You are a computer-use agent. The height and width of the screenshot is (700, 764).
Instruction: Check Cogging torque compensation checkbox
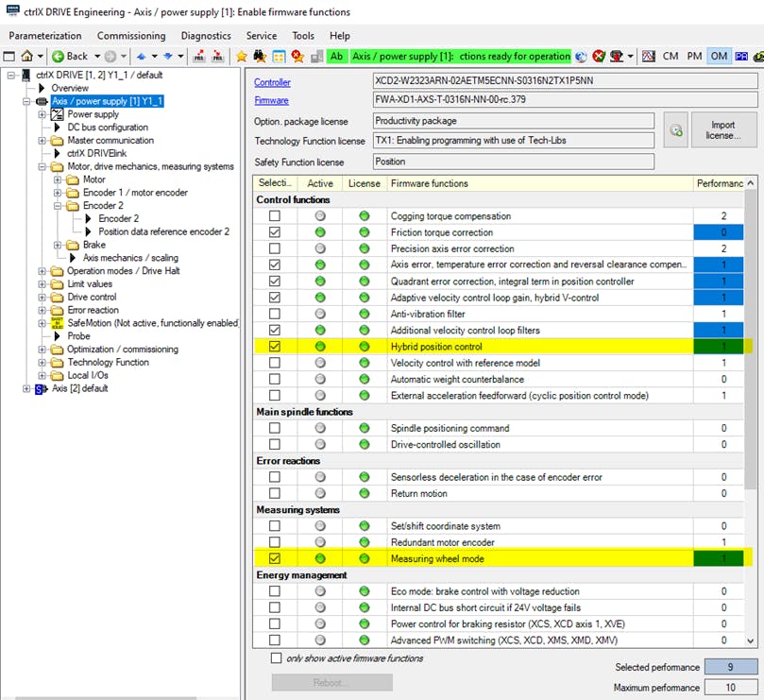tap(275, 216)
